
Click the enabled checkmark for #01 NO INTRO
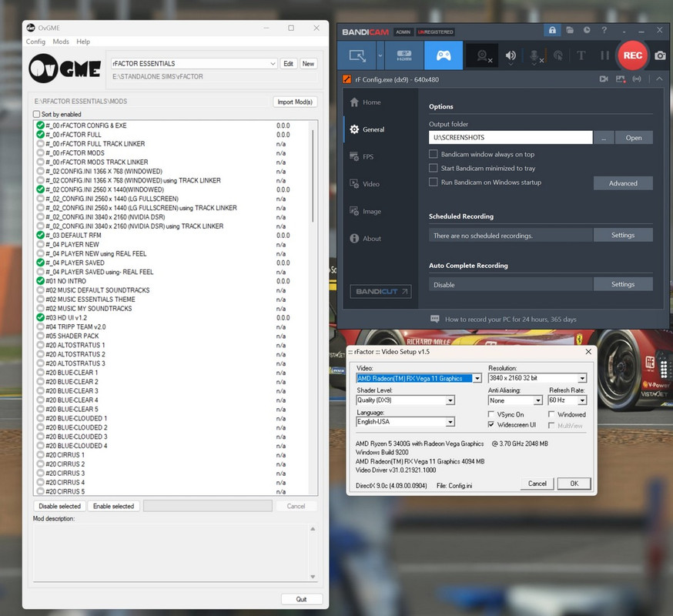40,281
